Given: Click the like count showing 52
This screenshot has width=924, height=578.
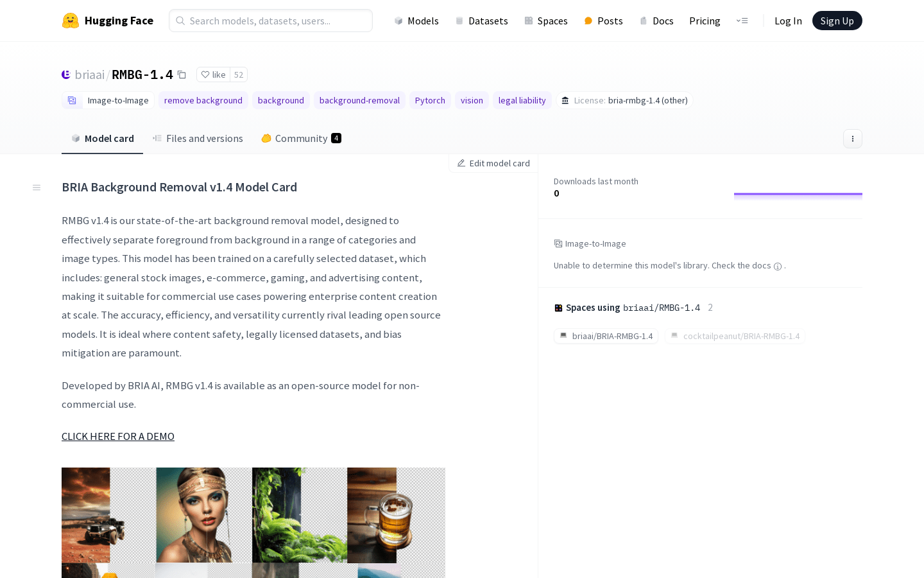Looking at the screenshot, I should 238,74.
